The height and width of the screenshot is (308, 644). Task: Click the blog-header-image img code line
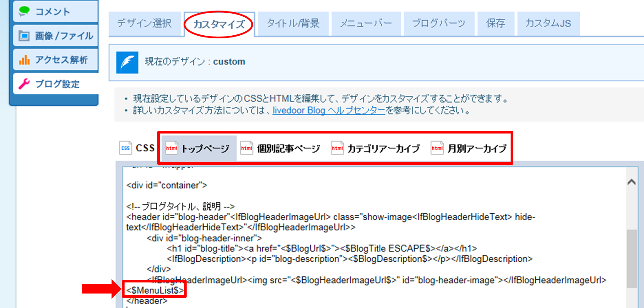(376, 280)
